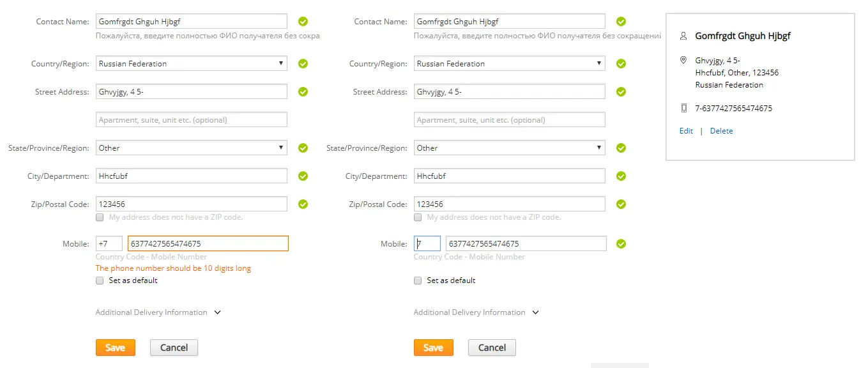Focus right Contact Name input field
The height and width of the screenshot is (368, 868).
point(510,21)
